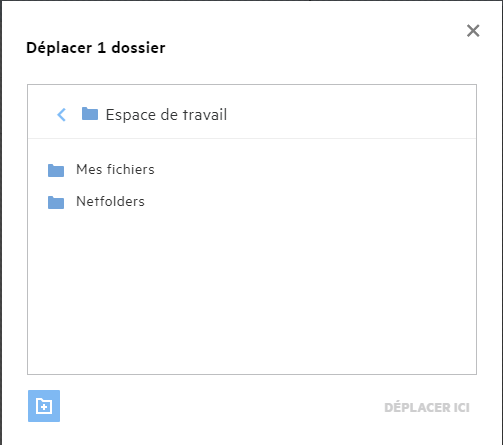This screenshot has height=445, width=503.
Task: Choose Netfolders as destination
Action: [110, 201]
